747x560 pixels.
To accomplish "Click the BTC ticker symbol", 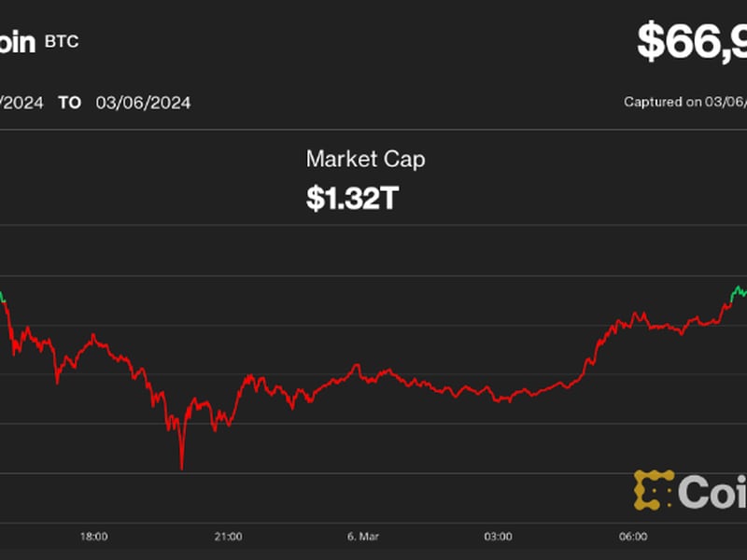I will pyautogui.click(x=62, y=42).
